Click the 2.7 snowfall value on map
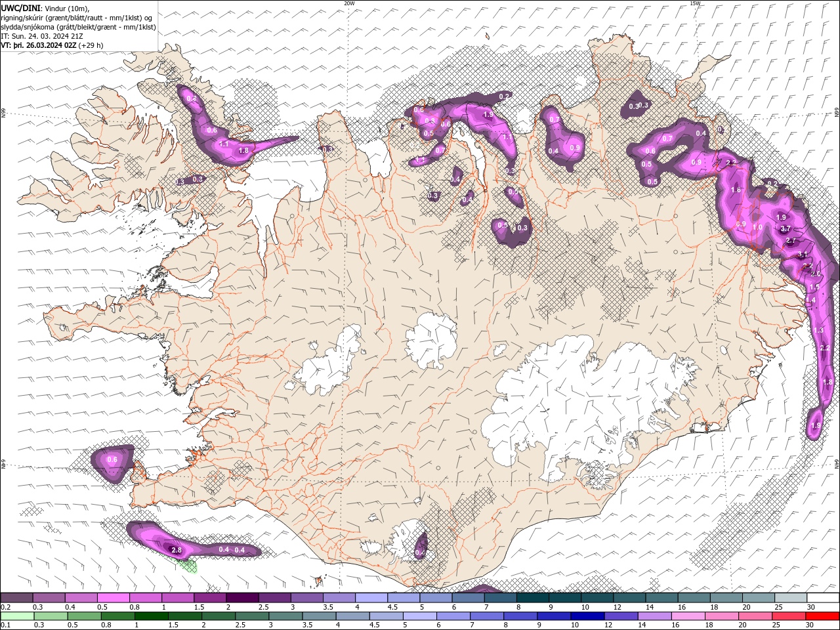 [791, 241]
